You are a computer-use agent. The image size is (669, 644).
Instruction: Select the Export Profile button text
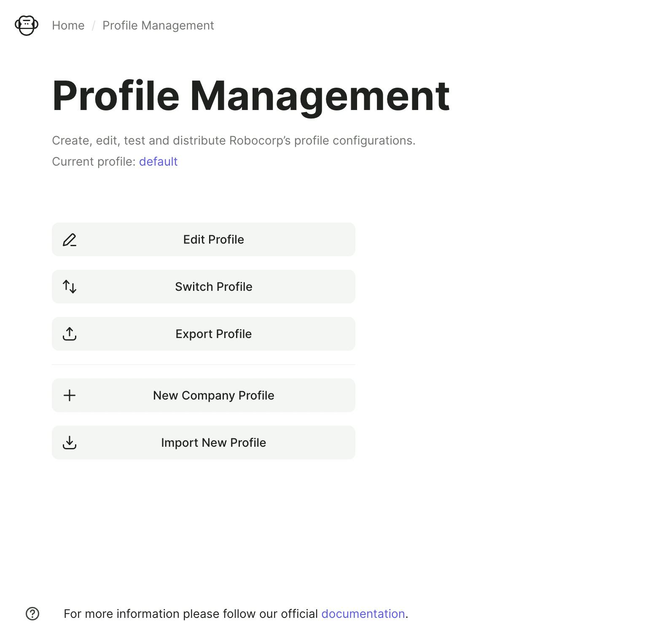(x=213, y=334)
